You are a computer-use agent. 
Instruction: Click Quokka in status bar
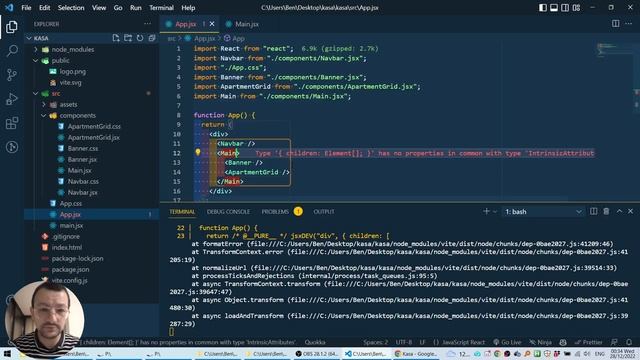(315, 342)
